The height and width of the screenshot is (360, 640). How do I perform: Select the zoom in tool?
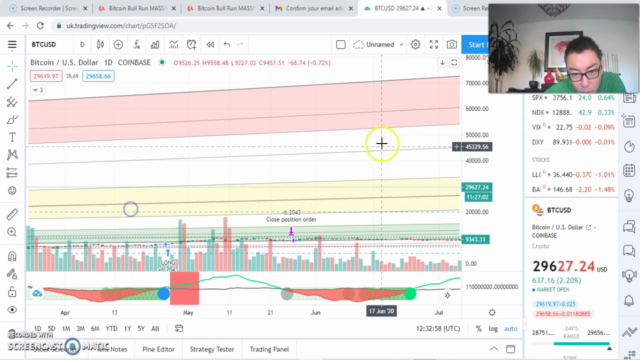tap(12, 232)
